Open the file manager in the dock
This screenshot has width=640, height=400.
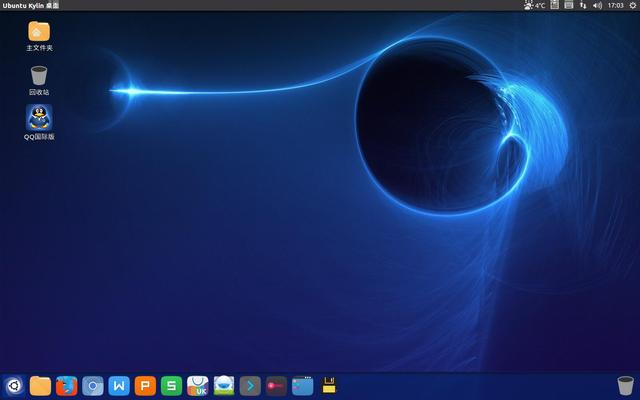point(41,385)
